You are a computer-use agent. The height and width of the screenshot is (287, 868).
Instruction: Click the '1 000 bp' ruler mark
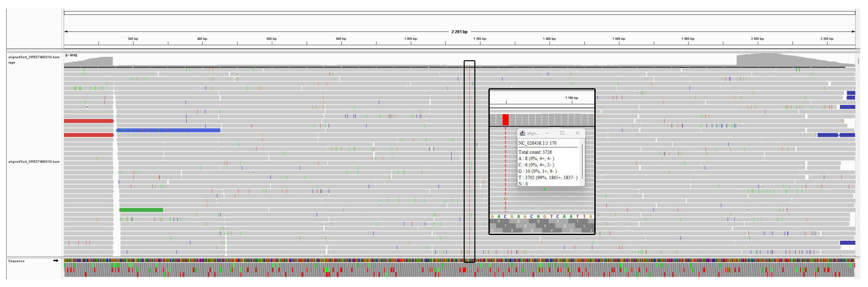point(410,39)
